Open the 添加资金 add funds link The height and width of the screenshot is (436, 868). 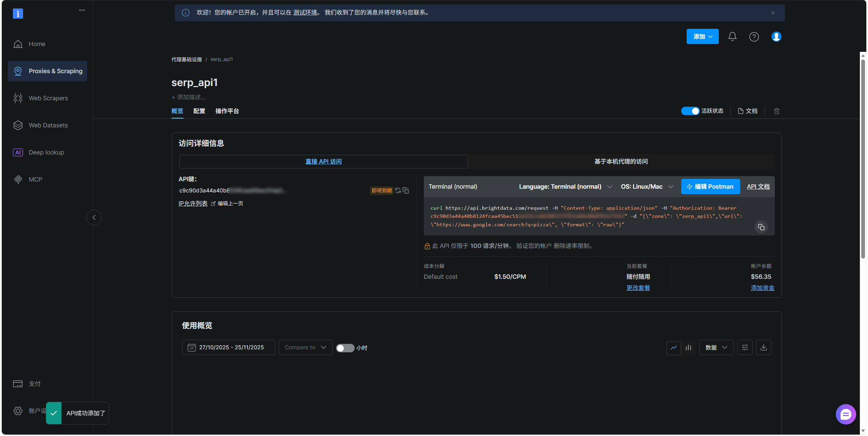[x=762, y=288]
